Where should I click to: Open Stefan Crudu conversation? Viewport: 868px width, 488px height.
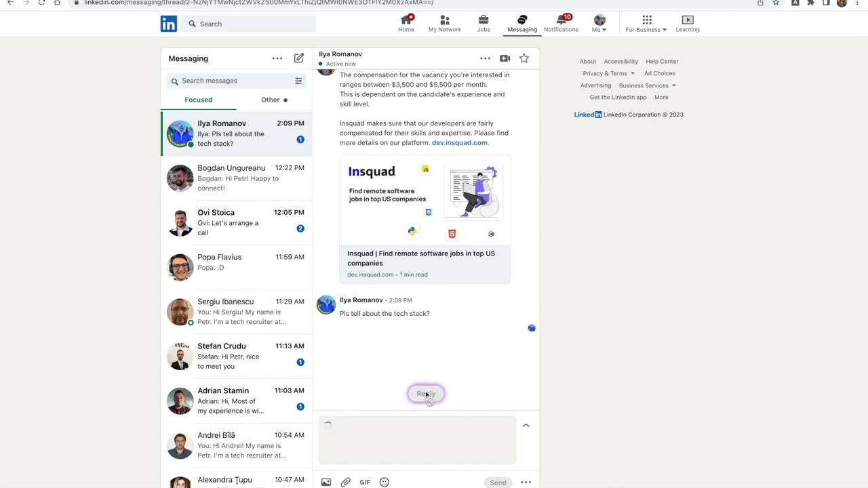237,356
